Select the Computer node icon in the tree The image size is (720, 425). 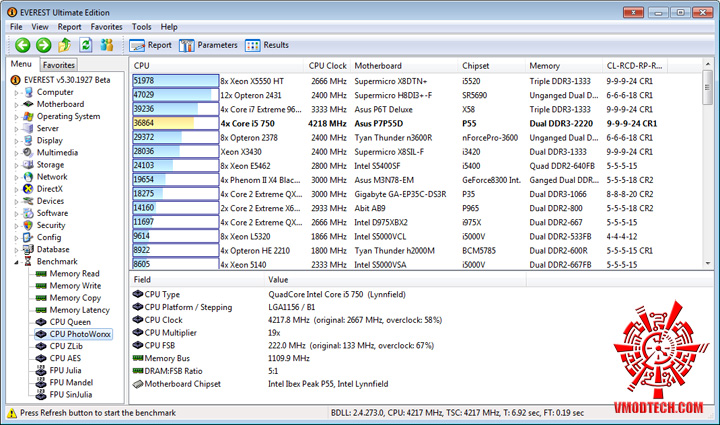28,92
